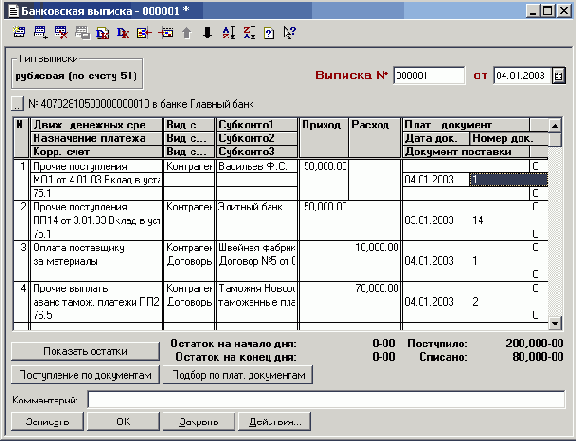Click the context help pointer icon
576x441 pixels.
(x=289, y=33)
